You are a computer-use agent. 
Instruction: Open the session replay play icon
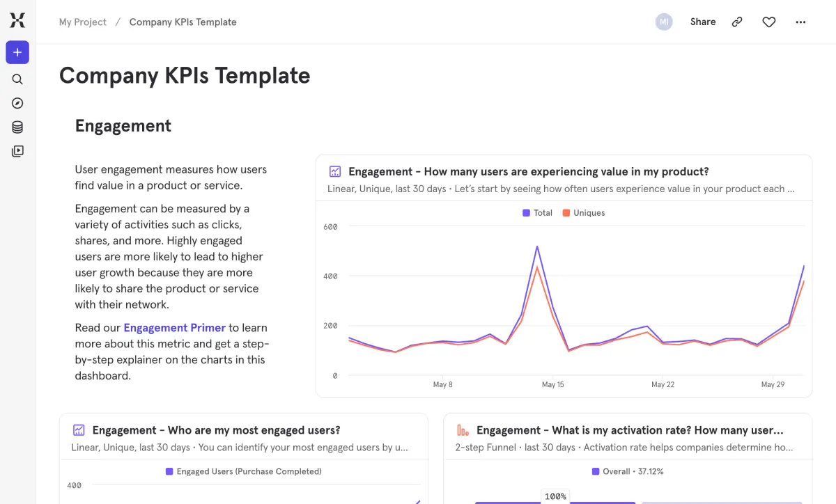pos(17,150)
